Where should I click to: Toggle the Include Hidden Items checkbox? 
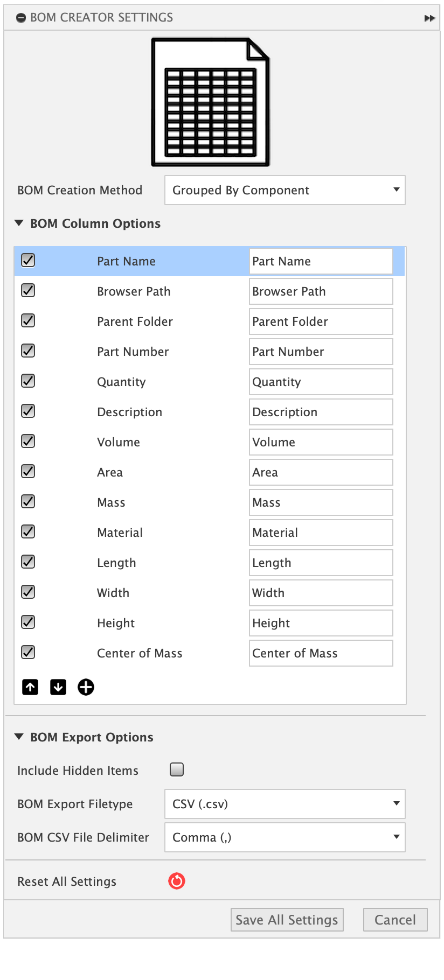[x=177, y=769]
